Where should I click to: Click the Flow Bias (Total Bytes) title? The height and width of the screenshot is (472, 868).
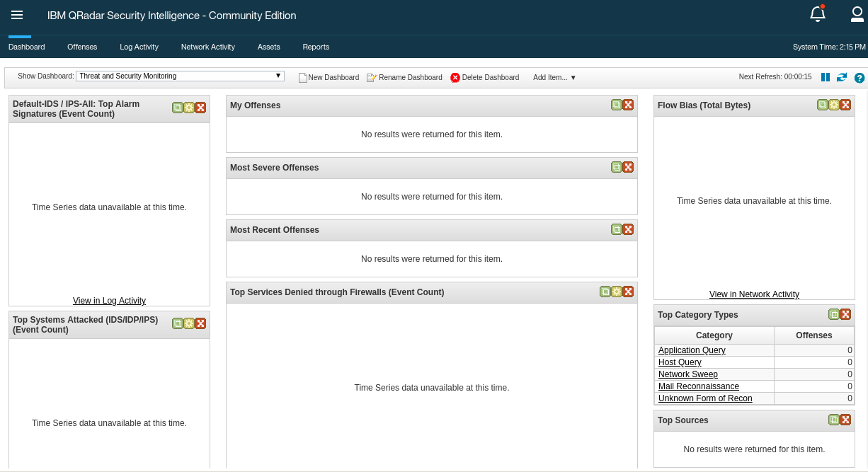704,105
